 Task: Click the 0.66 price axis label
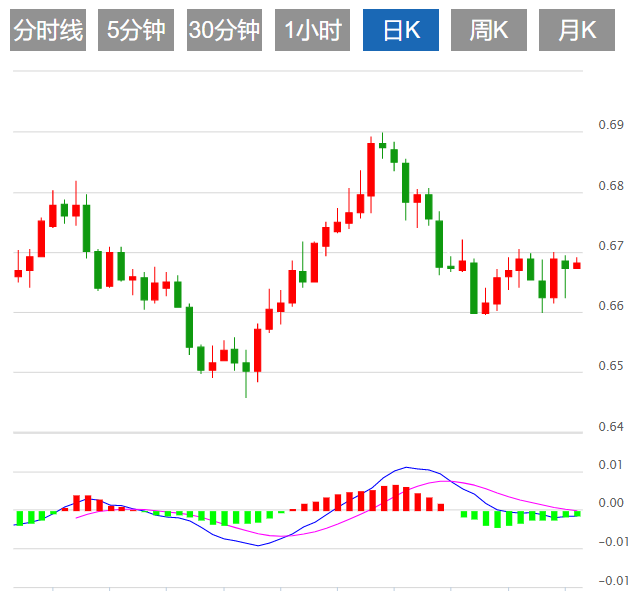[x=611, y=306]
